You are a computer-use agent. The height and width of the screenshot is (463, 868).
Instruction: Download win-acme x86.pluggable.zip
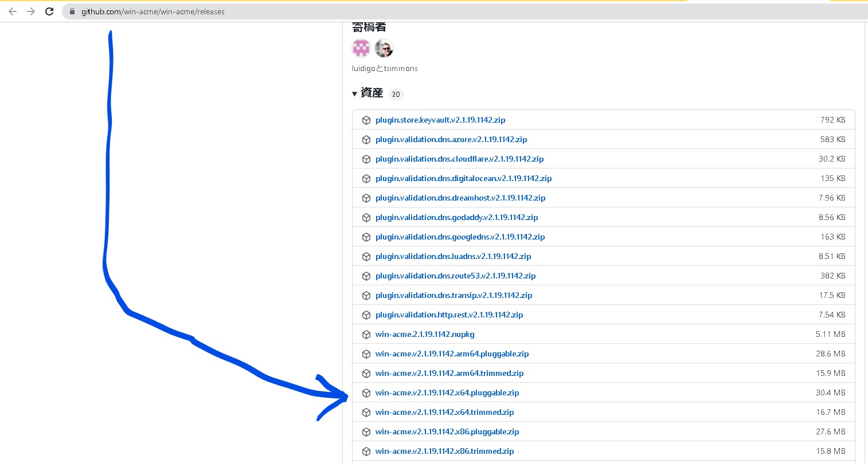coord(447,431)
